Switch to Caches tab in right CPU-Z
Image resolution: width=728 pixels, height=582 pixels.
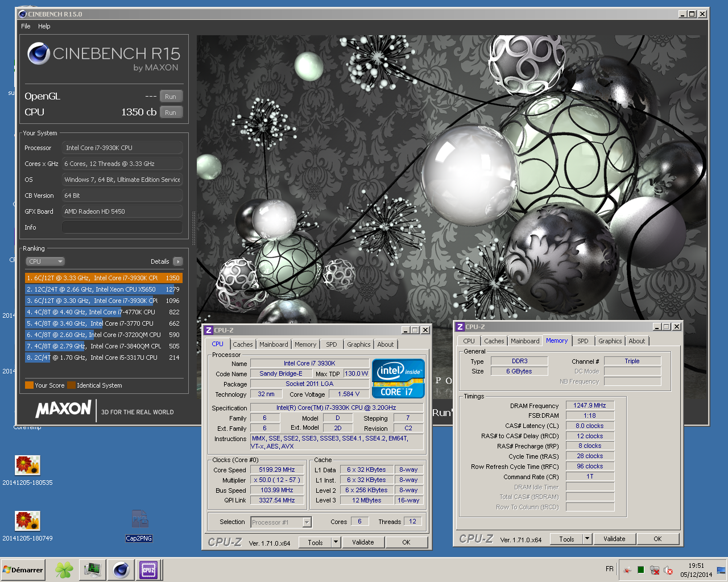point(494,341)
